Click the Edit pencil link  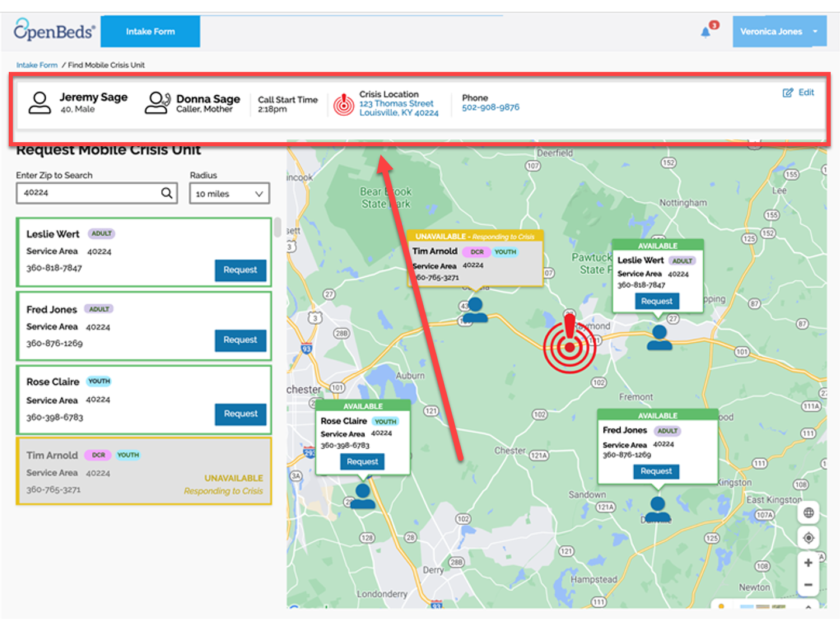[x=798, y=92]
